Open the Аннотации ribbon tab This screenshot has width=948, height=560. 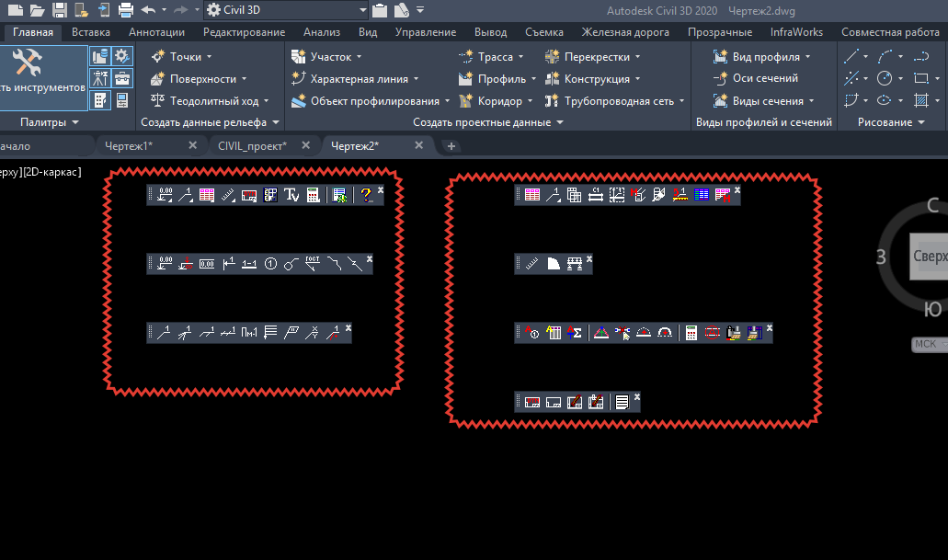pos(156,32)
